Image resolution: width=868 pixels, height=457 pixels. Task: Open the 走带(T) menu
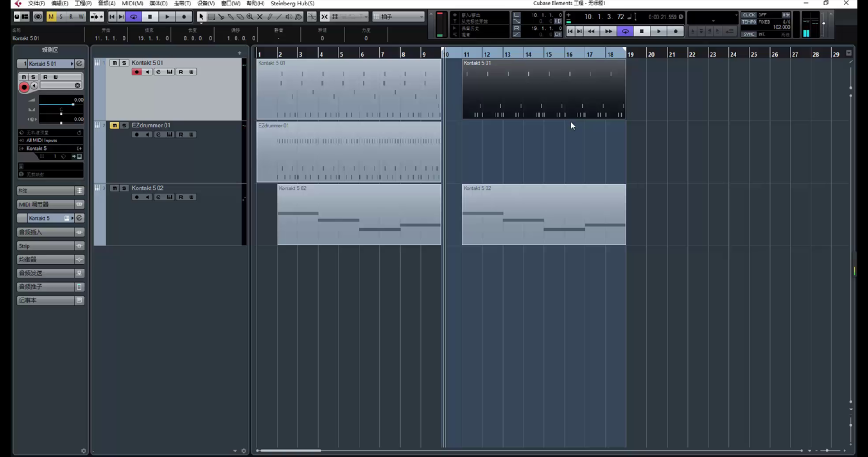182,4
